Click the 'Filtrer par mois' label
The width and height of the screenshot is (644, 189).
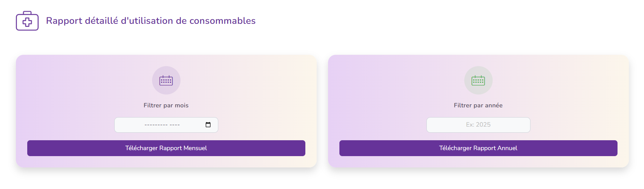click(166, 105)
